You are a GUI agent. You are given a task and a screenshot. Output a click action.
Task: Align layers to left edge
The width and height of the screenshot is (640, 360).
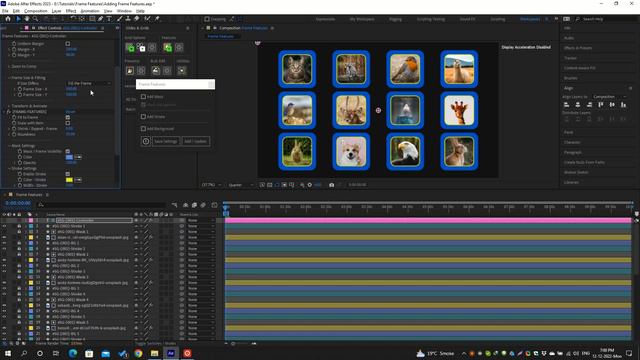(567, 105)
